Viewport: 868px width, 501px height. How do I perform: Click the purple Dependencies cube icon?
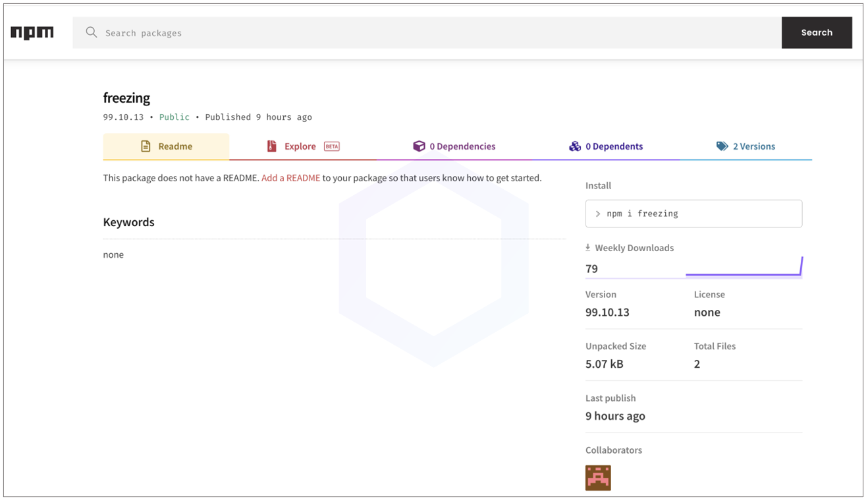point(419,146)
